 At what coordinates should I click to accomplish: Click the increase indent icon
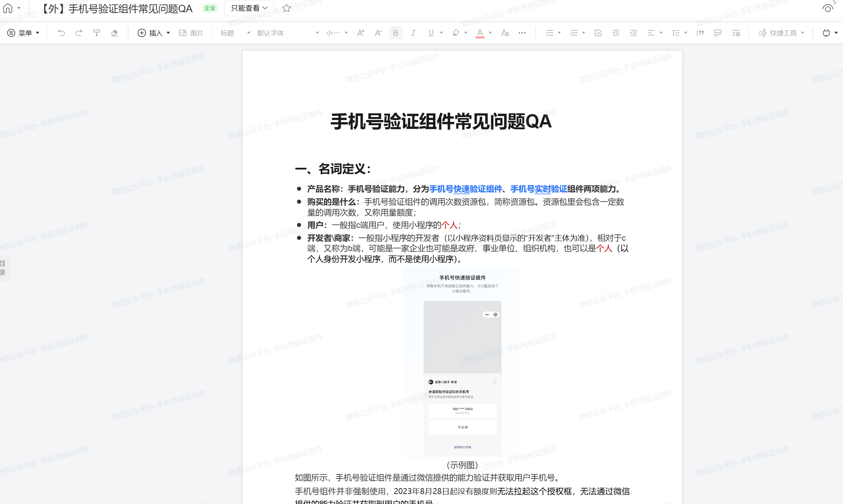click(634, 33)
